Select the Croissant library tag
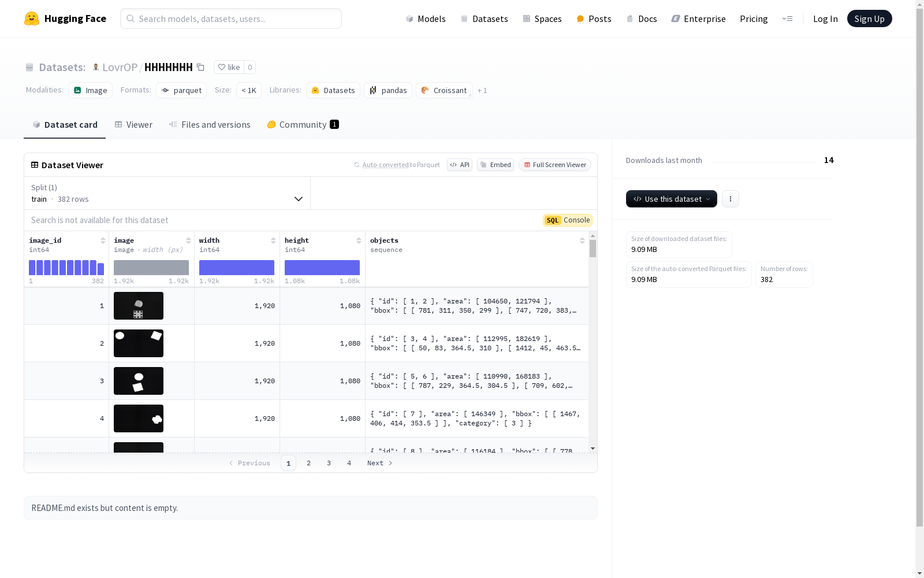Image resolution: width=924 pixels, height=578 pixels. pos(444,90)
